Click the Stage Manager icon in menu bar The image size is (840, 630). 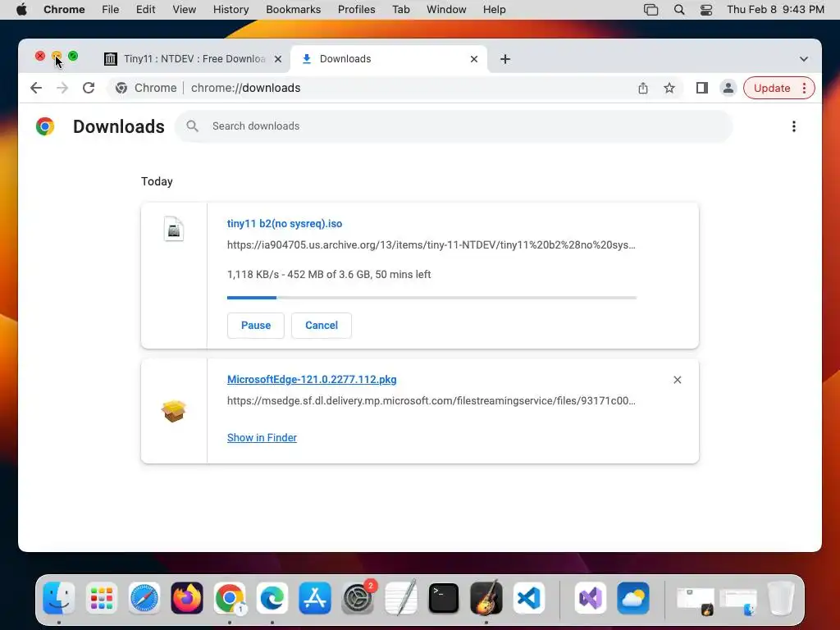[x=651, y=10]
